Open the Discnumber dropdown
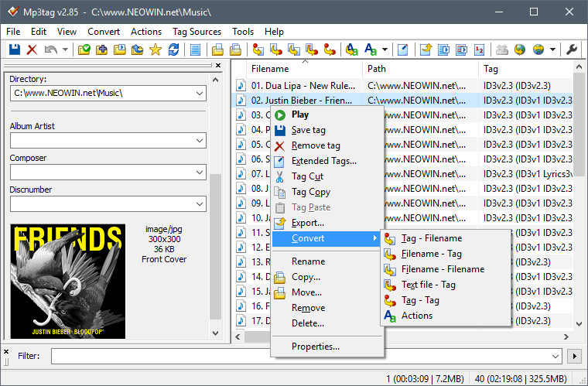 point(200,204)
